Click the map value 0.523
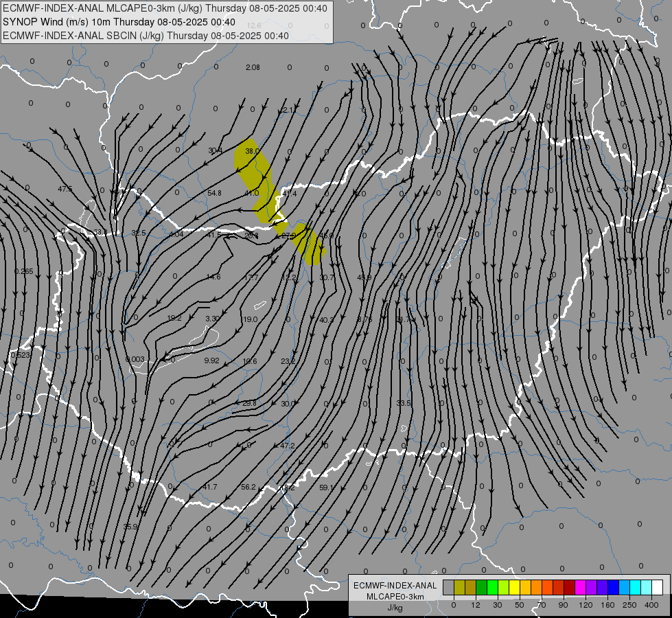The height and width of the screenshot is (618, 672). [20, 355]
